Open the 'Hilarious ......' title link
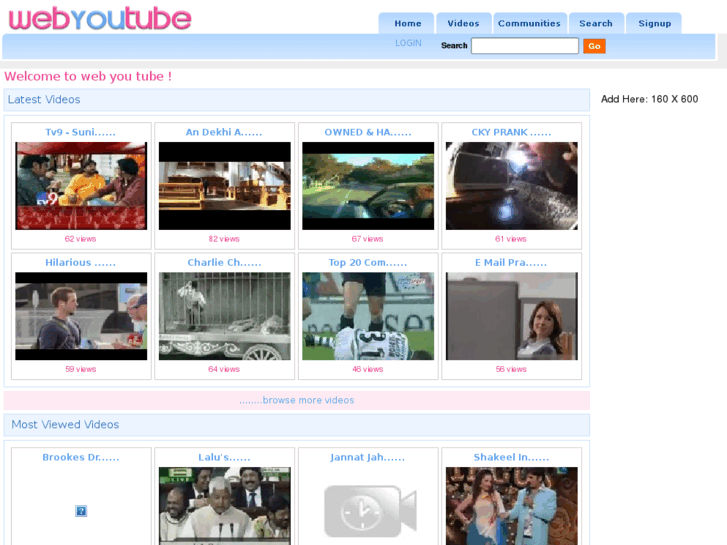 [81, 263]
